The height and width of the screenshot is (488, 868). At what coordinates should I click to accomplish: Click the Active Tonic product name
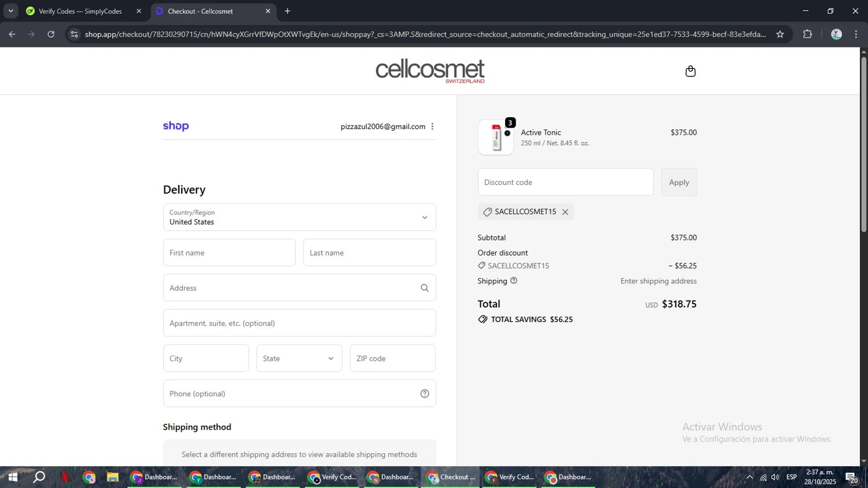[540, 132]
